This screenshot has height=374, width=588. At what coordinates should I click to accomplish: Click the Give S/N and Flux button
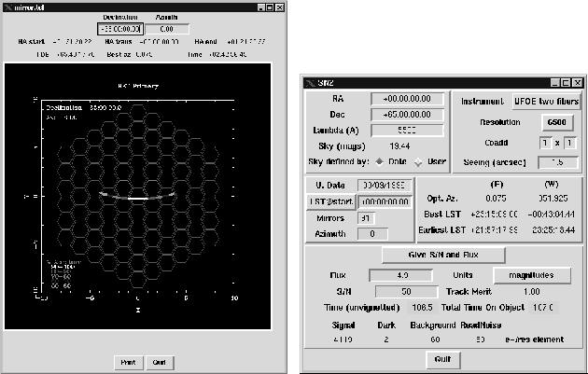click(443, 255)
